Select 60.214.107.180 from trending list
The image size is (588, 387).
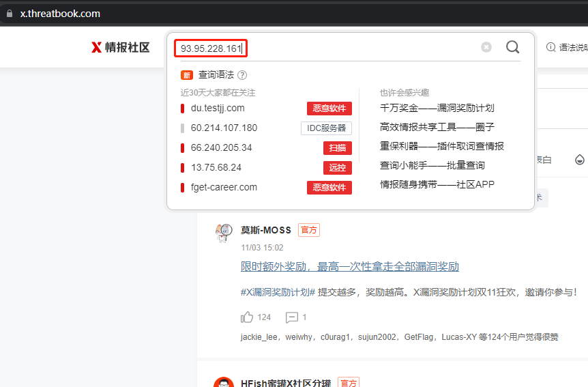pos(224,128)
